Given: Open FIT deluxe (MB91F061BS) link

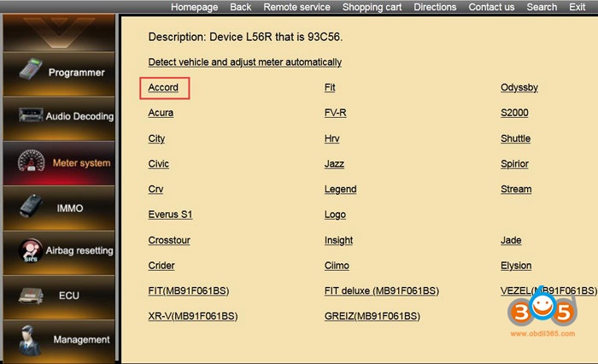Looking at the screenshot, I should point(381,291).
